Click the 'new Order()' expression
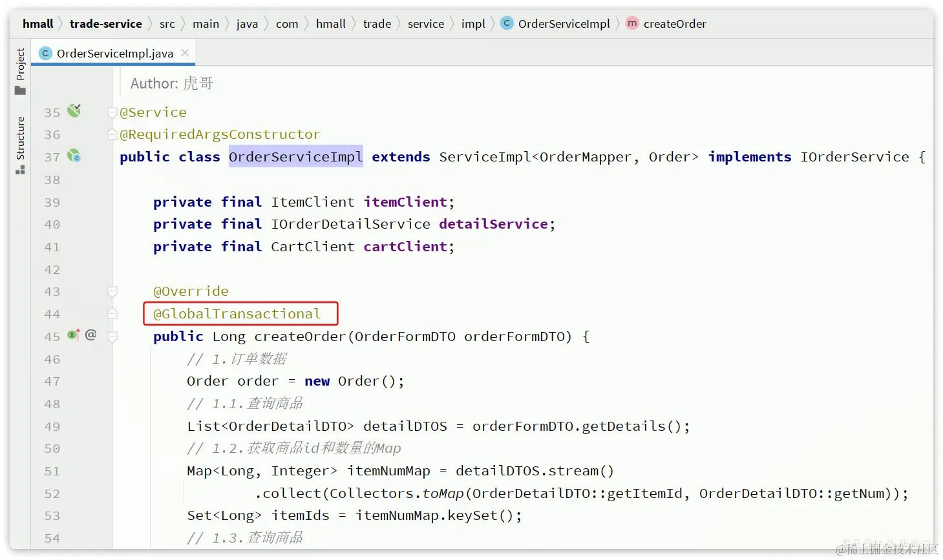This screenshot has width=943, height=560. tap(350, 381)
